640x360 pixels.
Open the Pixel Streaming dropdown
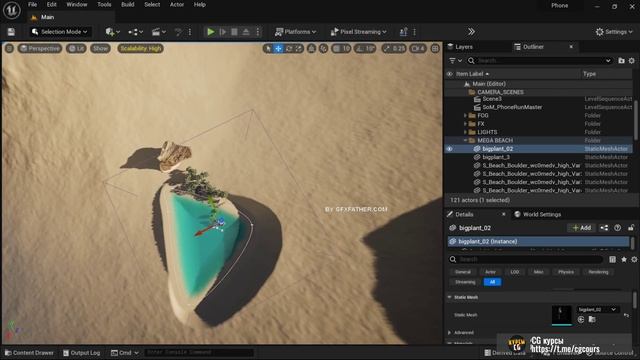(x=358, y=32)
